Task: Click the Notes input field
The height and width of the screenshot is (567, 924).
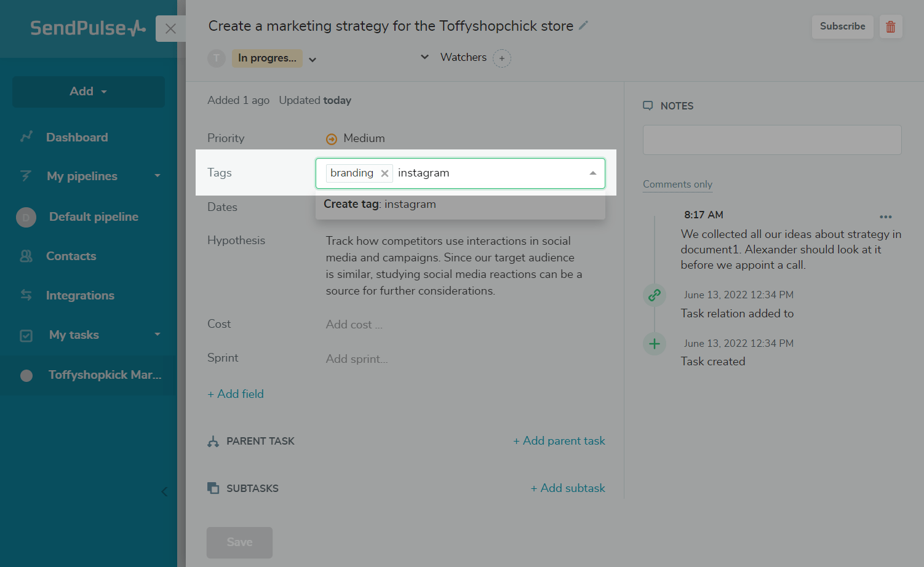Action: (772, 140)
